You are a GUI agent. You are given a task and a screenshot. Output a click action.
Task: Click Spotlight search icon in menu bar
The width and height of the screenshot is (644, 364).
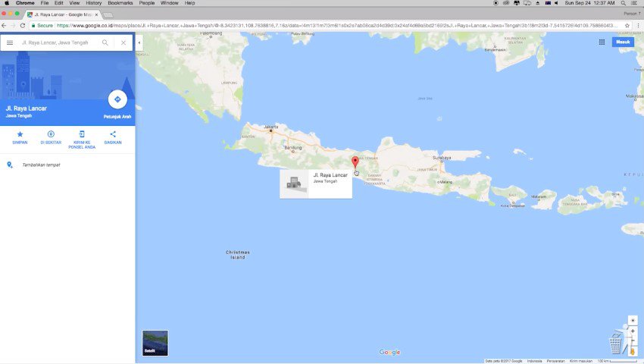(x=624, y=3)
